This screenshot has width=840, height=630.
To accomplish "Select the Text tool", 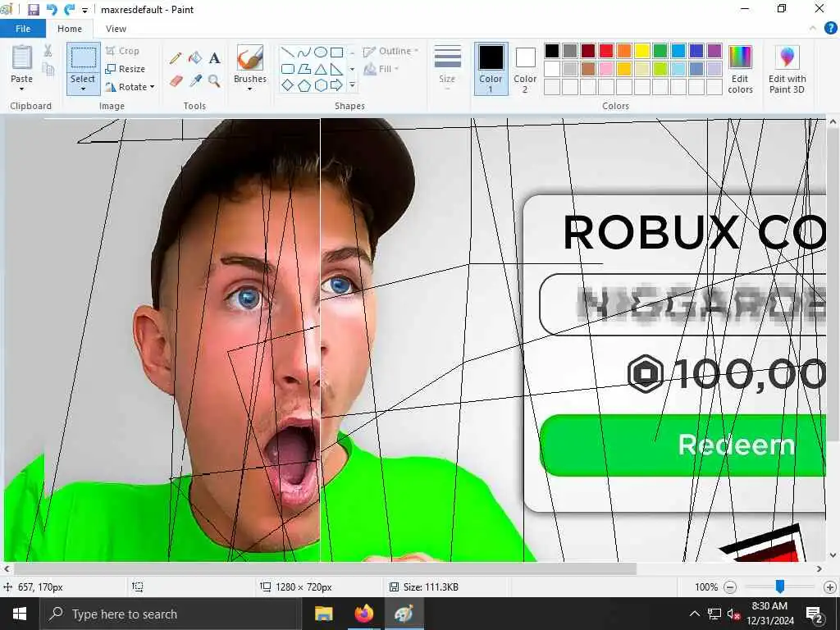I will pyautogui.click(x=214, y=58).
